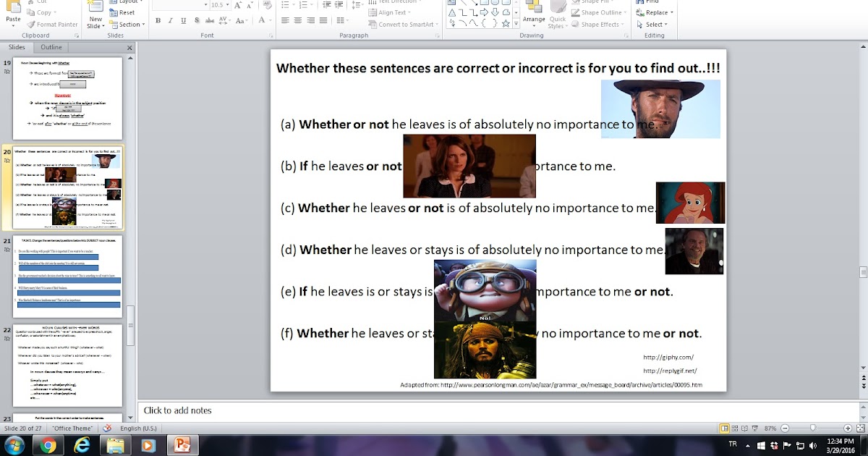Select the triangle shape
This screenshot has height=456, width=868.
pos(452,12)
